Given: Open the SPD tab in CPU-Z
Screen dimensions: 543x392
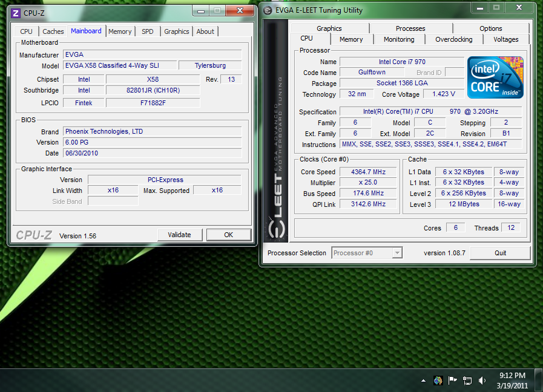Looking at the screenshot, I should (x=148, y=31).
